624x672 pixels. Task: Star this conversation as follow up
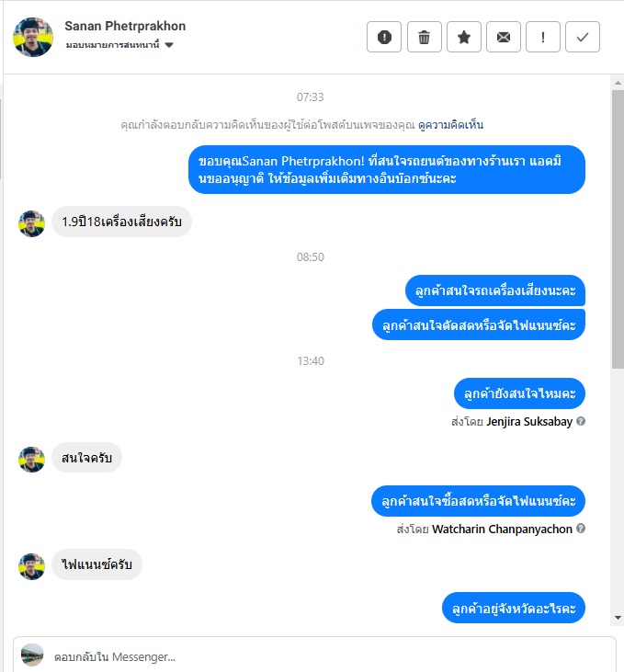[x=464, y=37]
